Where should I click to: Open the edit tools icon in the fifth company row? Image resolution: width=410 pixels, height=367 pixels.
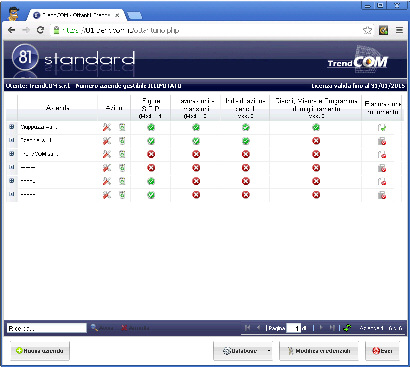(107, 181)
